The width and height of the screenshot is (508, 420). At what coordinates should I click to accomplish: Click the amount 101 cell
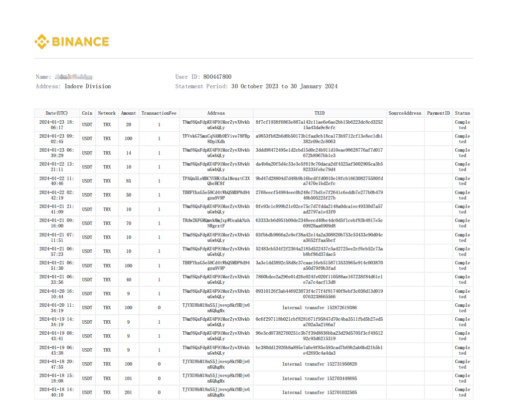click(129, 378)
